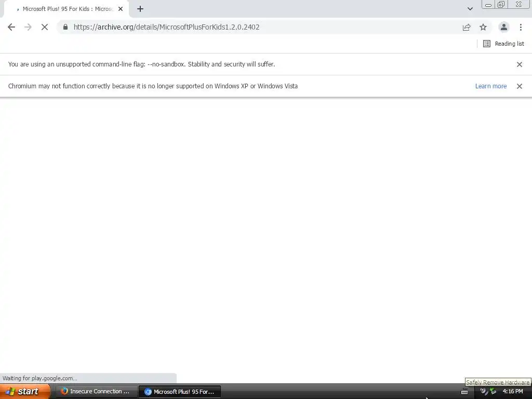Open the profile avatar menu
Viewport: 532px width, 399px height.
[x=504, y=27]
